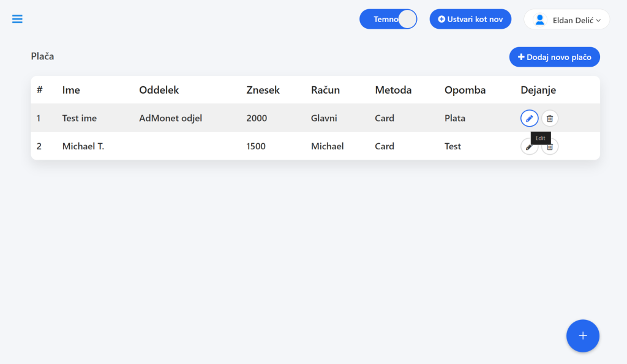Click the chevron next to Eldan Delić

coord(598,20)
